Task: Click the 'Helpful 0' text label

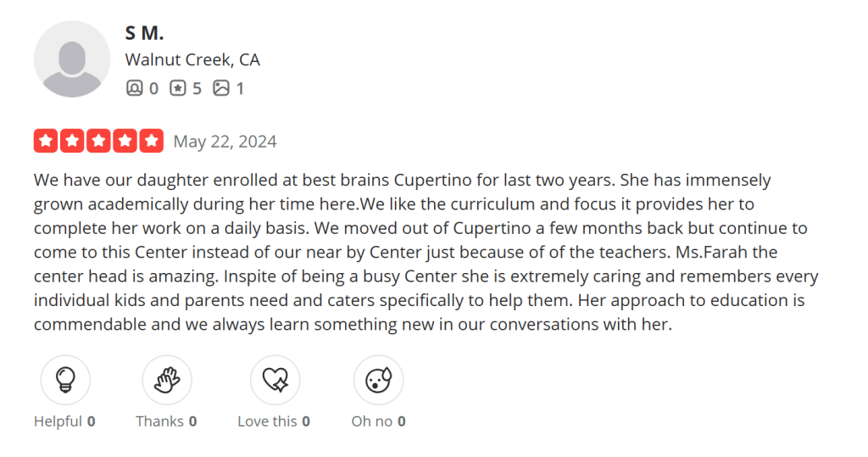Action: [x=64, y=421]
